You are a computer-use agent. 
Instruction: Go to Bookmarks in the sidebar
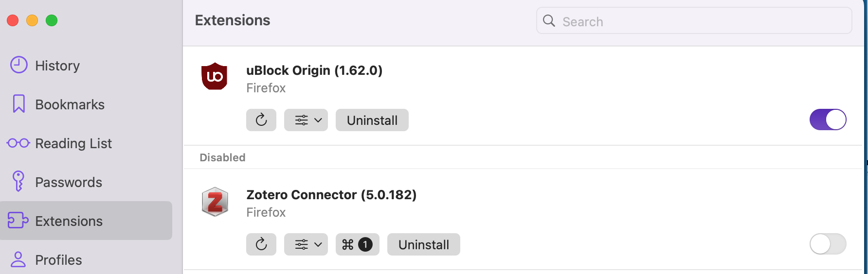pyautogui.click(x=70, y=104)
